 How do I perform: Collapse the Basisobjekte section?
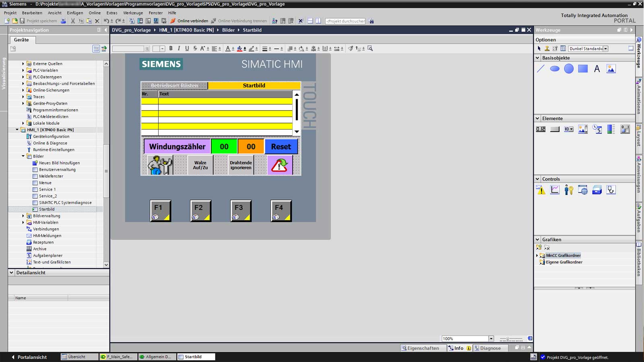point(537,58)
